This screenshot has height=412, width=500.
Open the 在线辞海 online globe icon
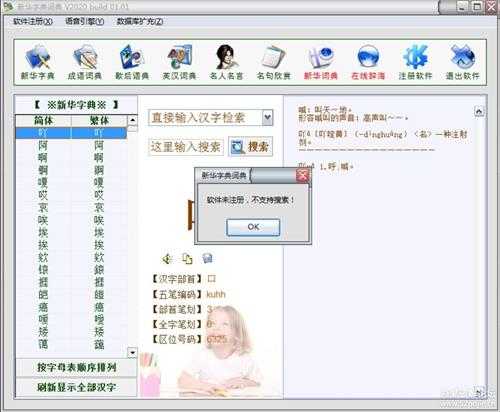point(368,62)
